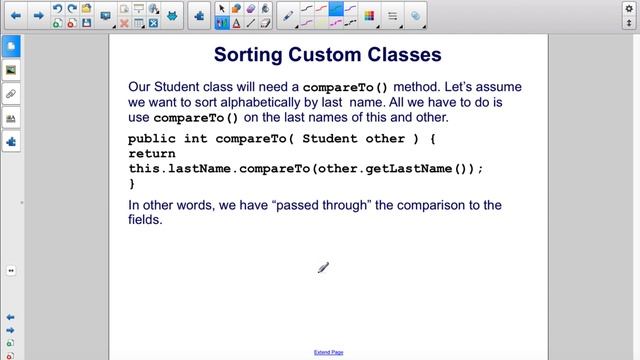Open the SMART Response cat-face icon

(x=173, y=16)
